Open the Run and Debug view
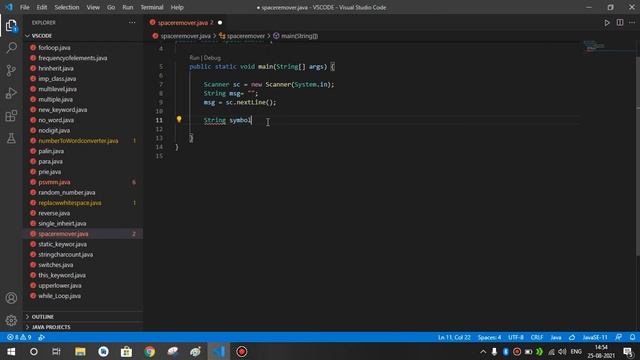 [x=11, y=93]
